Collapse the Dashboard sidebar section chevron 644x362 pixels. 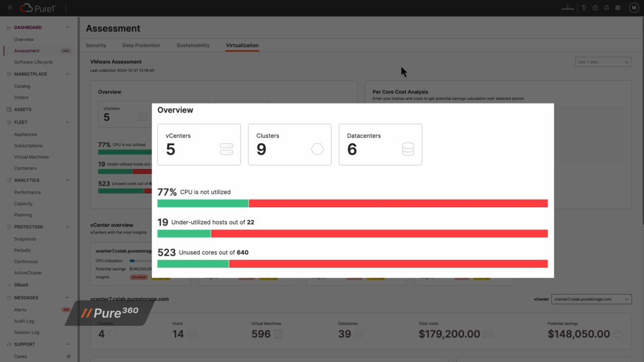click(x=67, y=28)
